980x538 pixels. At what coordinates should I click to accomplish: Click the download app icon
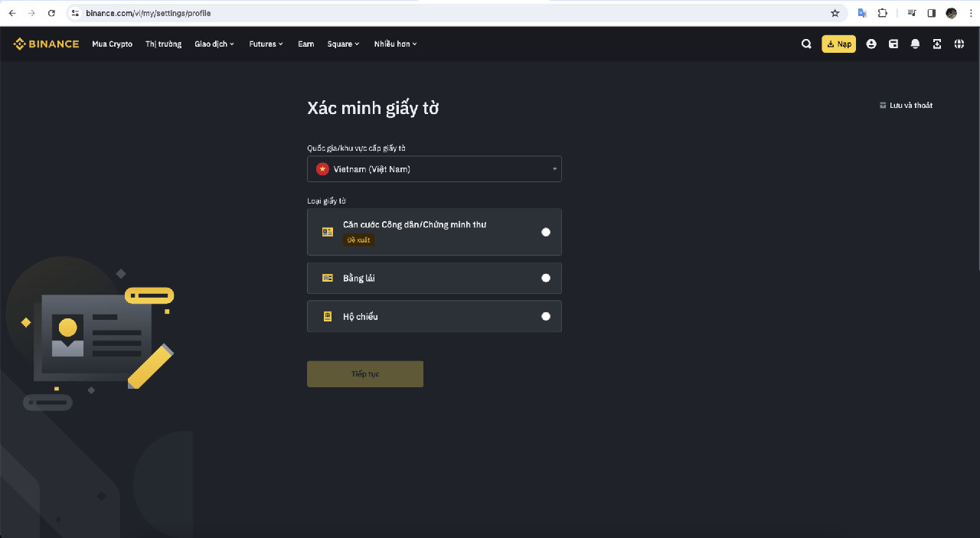coord(937,44)
